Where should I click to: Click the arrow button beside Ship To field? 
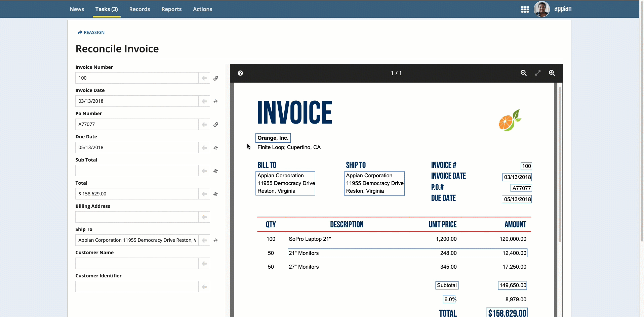point(204,240)
